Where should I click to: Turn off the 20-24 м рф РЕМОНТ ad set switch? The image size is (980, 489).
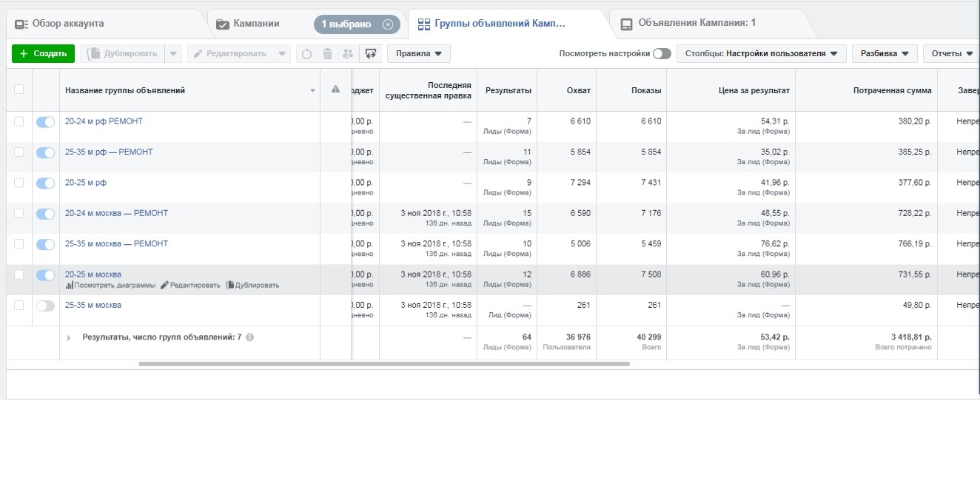click(45, 122)
